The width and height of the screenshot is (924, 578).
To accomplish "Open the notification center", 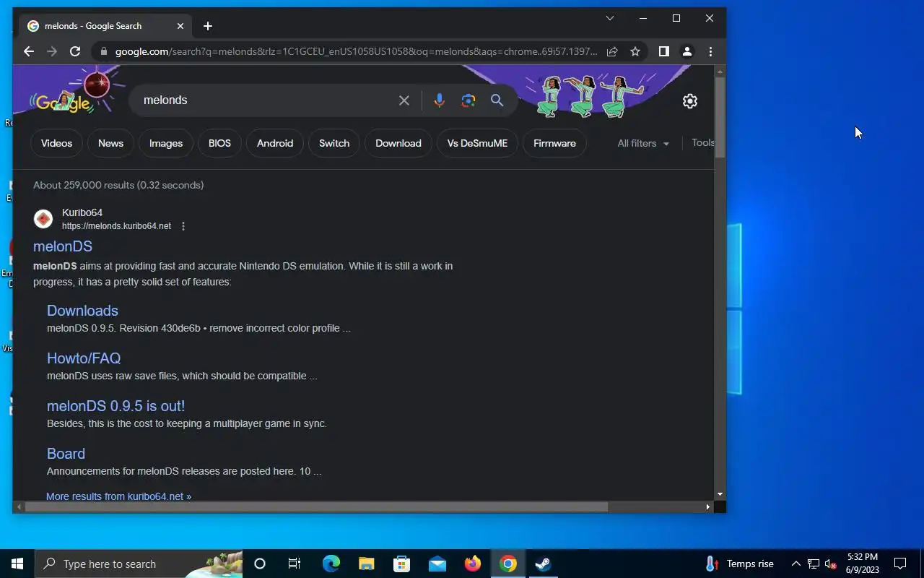I will click(900, 564).
